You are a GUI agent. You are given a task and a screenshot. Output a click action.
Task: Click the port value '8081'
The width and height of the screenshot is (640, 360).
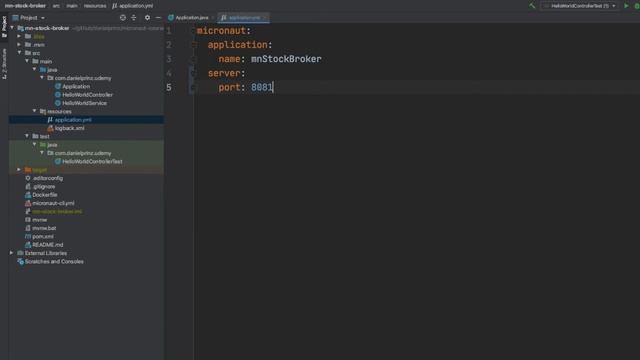click(x=262, y=87)
